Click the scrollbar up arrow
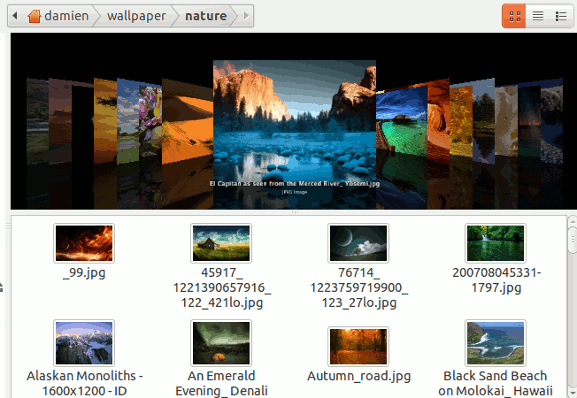 [572, 221]
